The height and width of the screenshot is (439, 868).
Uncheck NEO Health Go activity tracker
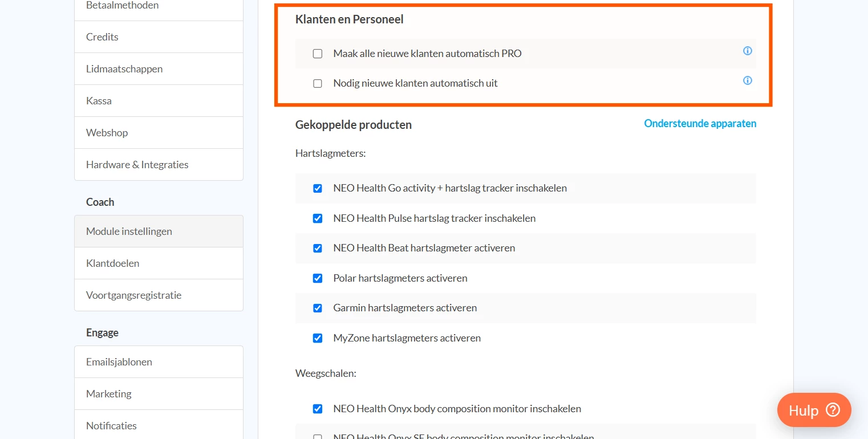point(318,188)
